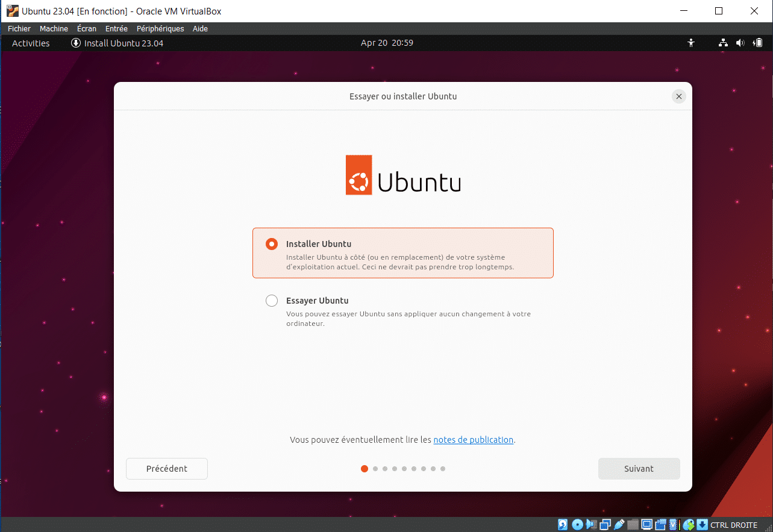
Task: Select the Installer Ubuntu radio button
Action: tap(271, 243)
